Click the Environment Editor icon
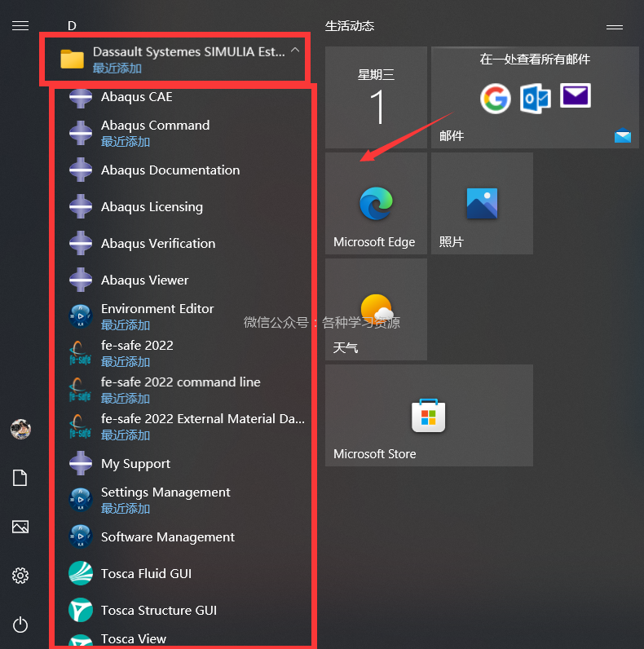This screenshot has width=644, height=649. [x=81, y=316]
